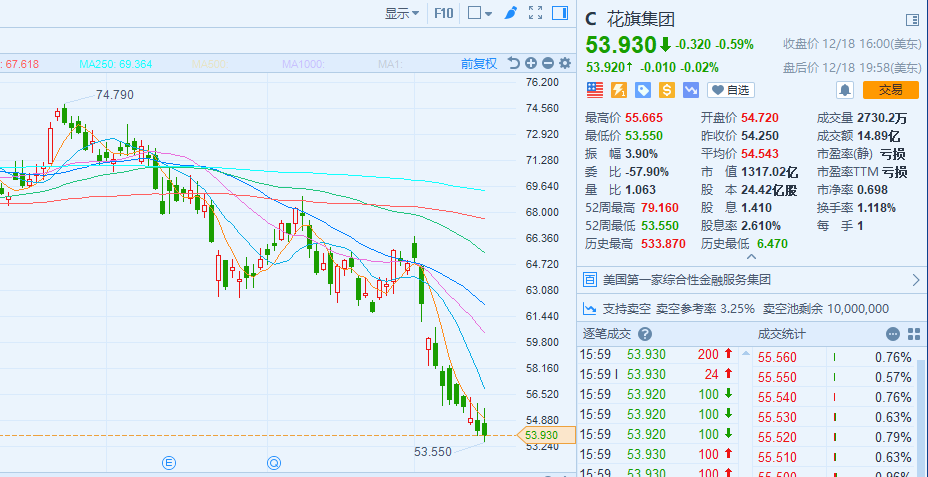The width and height of the screenshot is (928, 477).
Task: Select the drawing brush tool
Action: [x=511, y=13]
